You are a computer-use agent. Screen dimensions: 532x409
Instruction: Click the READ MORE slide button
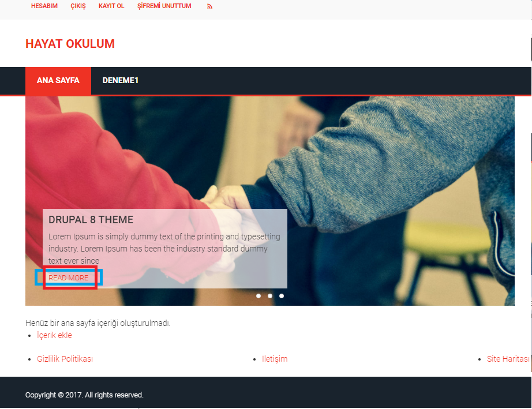[x=69, y=278]
